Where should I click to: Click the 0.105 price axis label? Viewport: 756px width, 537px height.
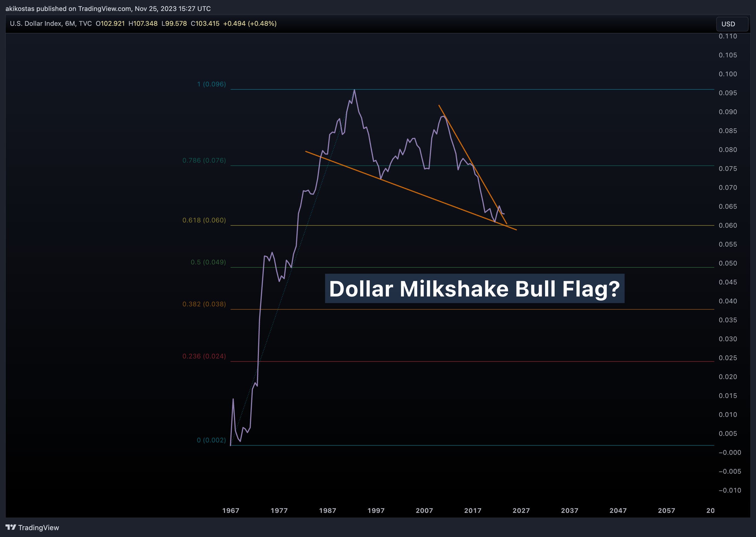(x=728, y=55)
